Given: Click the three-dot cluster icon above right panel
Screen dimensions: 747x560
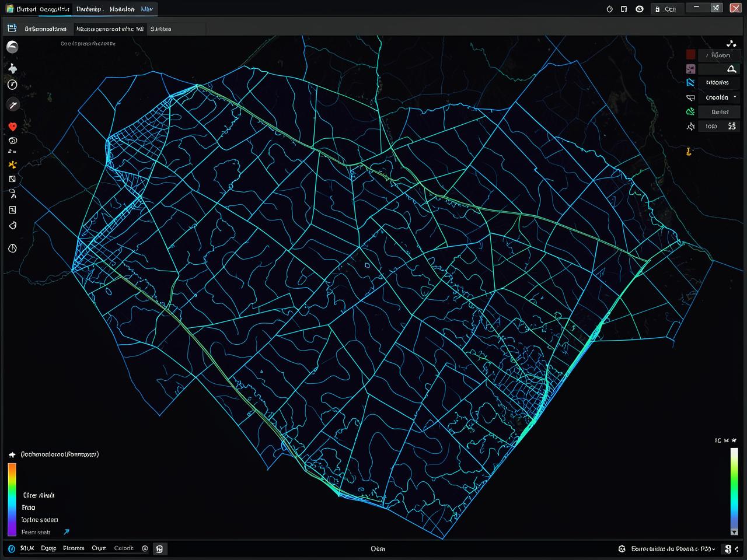Looking at the screenshot, I should pyautogui.click(x=731, y=44).
